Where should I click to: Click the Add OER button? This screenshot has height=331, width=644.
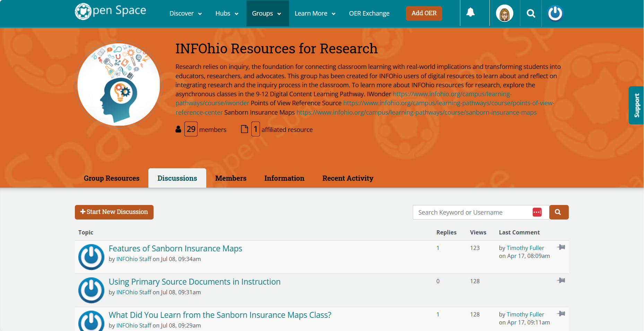[424, 13]
